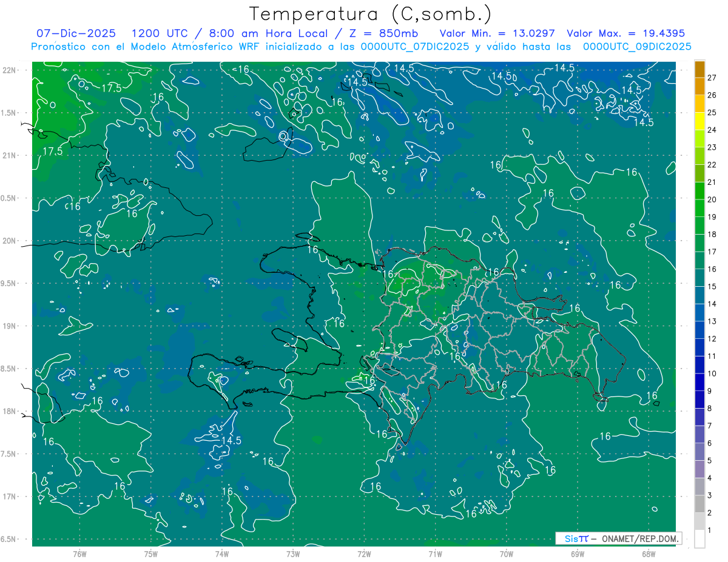Click the "72W" longitude axis label
Viewport: 728px width, 562px height.
364,554
